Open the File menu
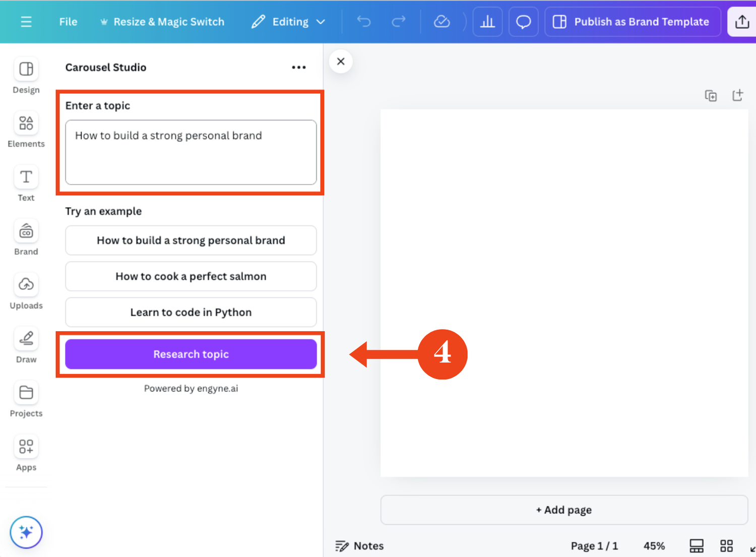This screenshot has height=557, width=756. click(x=68, y=22)
